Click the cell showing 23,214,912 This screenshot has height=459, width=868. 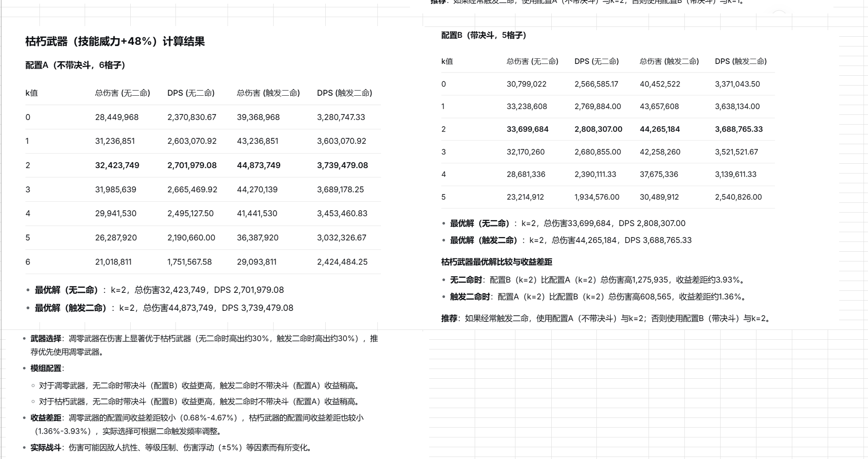(525, 197)
